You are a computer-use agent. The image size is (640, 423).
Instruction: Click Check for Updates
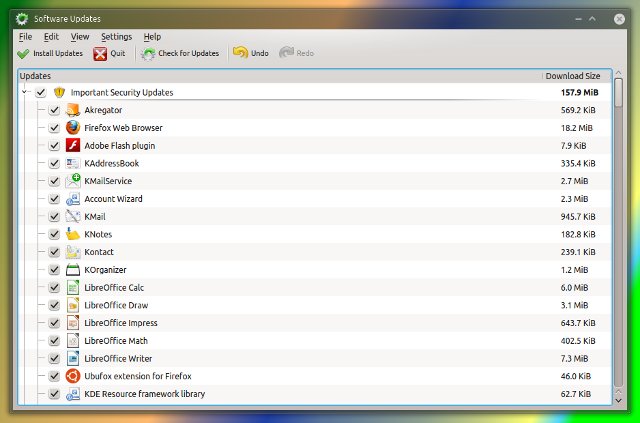pos(180,53)
